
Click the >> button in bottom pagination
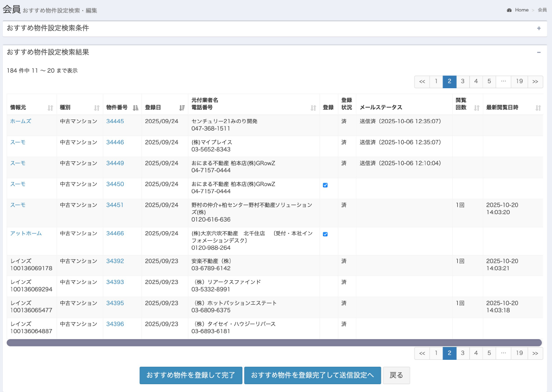(535, 353)
